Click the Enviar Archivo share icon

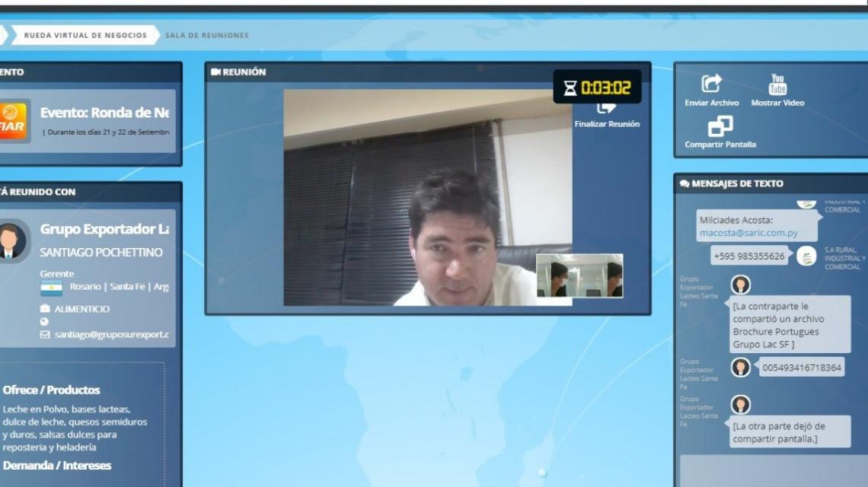pos(711,84)
